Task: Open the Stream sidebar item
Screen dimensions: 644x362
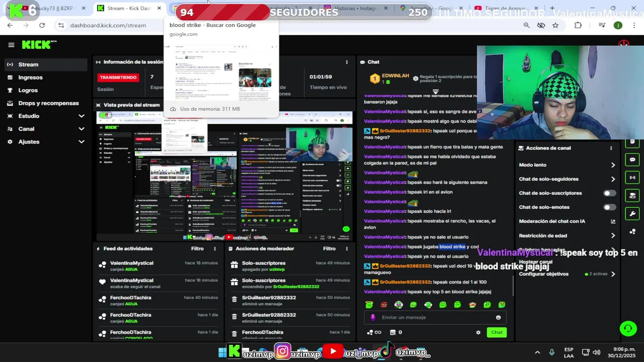Action: tap(45, 64)
